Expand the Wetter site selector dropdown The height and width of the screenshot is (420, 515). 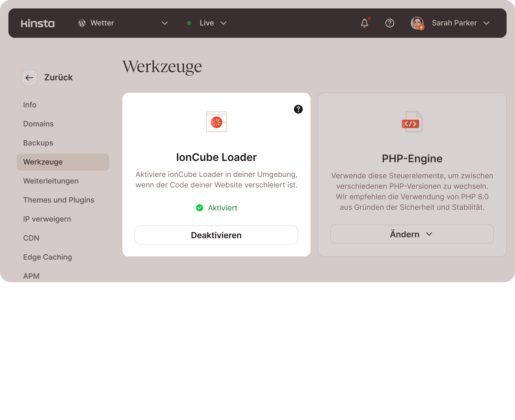pyautogui.click(x=165, y=23)
